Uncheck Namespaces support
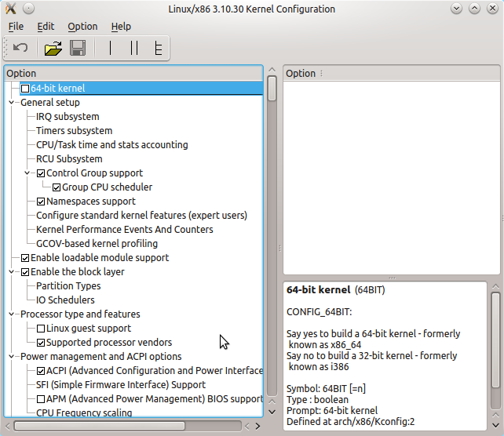504x436 pixels. (41, 202)
